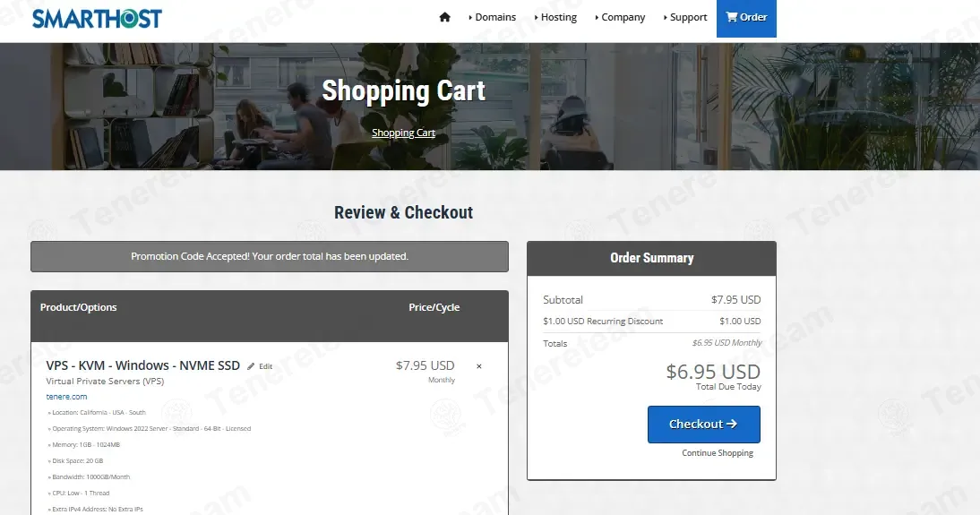
Task: Go to home via house icon
Action: (x=444, y=17)
